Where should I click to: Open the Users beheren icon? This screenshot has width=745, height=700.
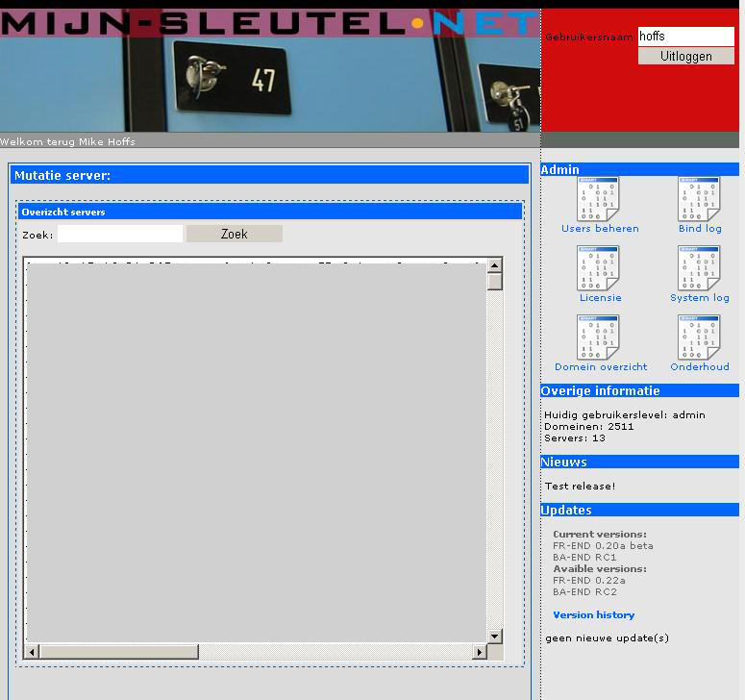[x=598, y=199]
